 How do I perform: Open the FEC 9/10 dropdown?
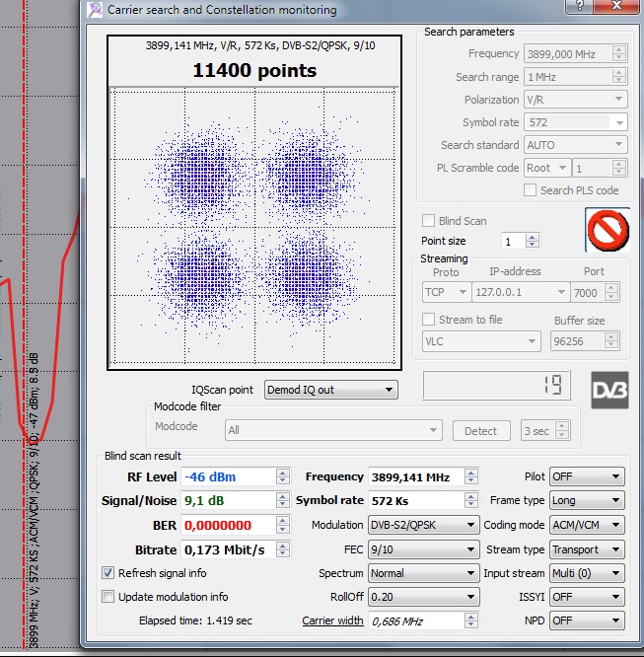pyautogui.click(x=424, y=549)
